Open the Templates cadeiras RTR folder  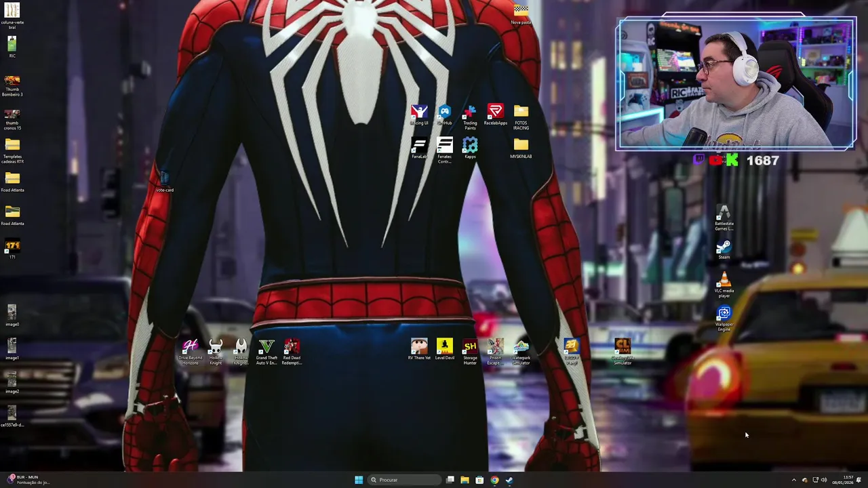[x=12, y=152]
